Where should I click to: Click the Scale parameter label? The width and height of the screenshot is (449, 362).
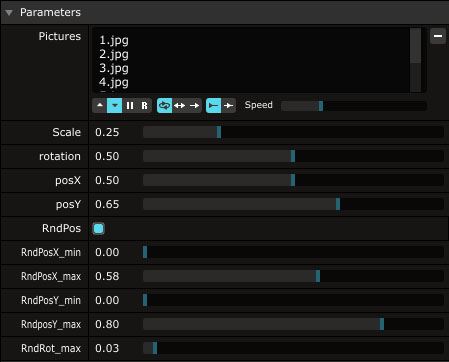pos(67,132)
